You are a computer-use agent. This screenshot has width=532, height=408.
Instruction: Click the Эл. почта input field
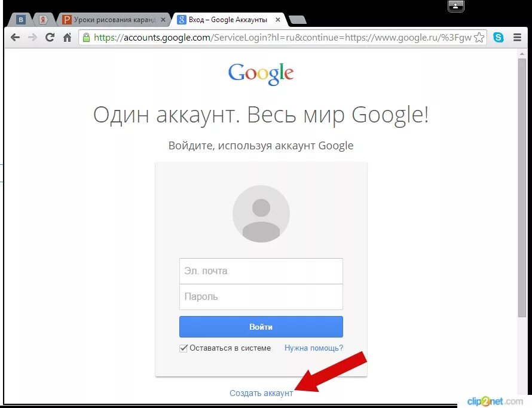pyautogui.click(x=261, y=271)
